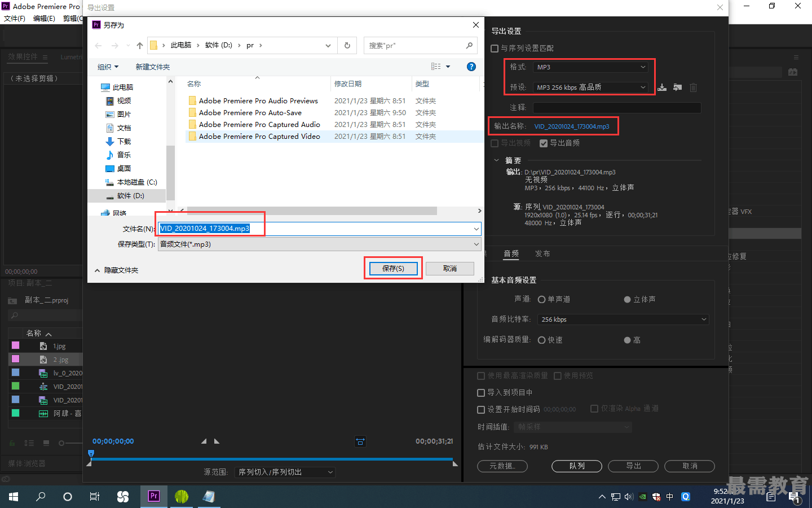Toggle Set Start Timecode checkbox
This screenshot has height=508, width=812.
(x=481, y=410)
